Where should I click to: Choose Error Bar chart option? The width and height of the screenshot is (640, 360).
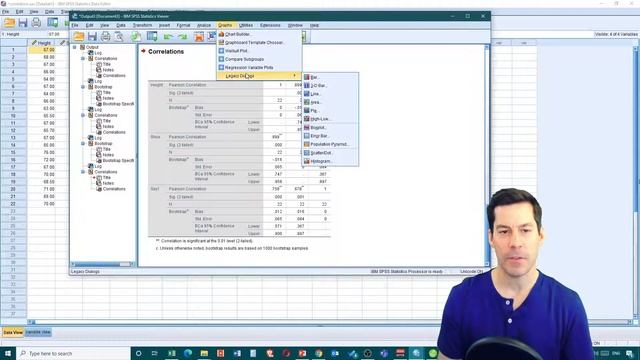(x=330, y=136)
